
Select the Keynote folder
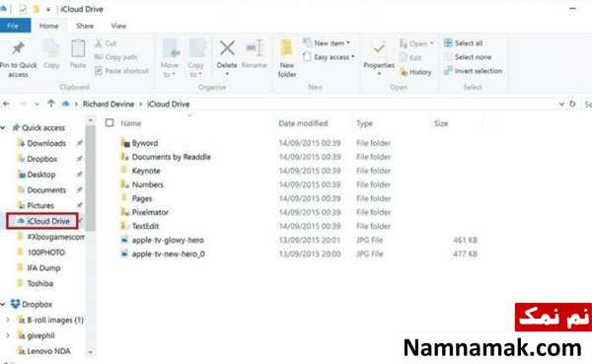click(x=146, y=171)
